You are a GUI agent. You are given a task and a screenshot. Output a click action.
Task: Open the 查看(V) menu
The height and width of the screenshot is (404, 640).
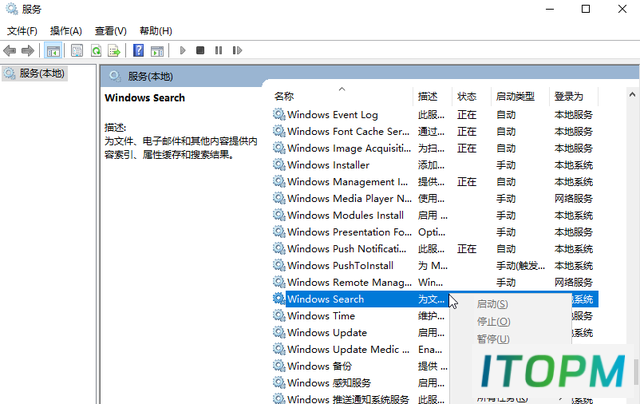111,31
